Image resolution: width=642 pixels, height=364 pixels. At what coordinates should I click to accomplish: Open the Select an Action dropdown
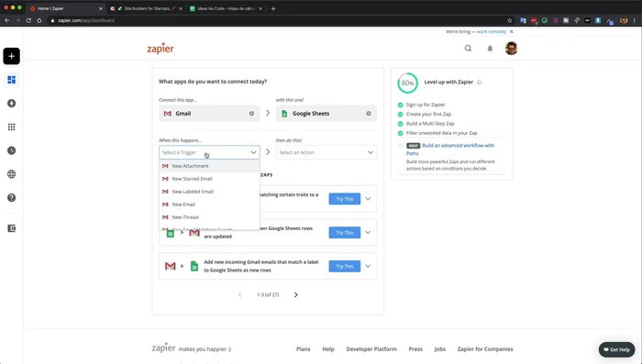coord(327,152)
